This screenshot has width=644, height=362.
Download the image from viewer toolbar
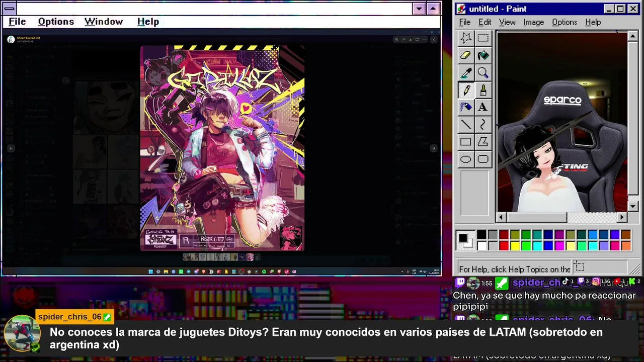[x=410, y=39]
